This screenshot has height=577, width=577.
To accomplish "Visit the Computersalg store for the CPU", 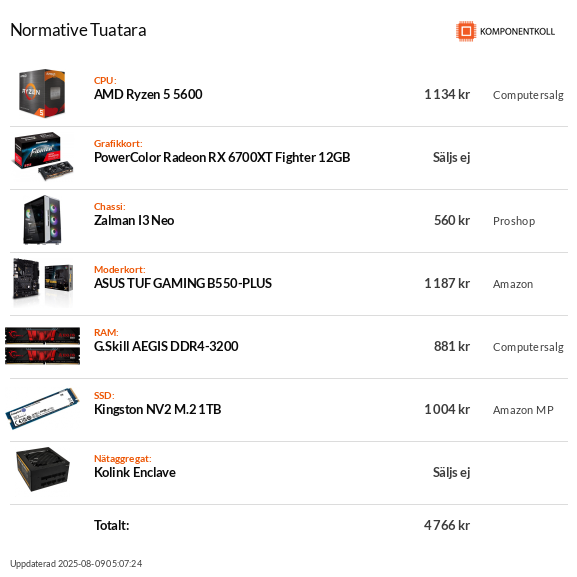I will click(528, 95).
